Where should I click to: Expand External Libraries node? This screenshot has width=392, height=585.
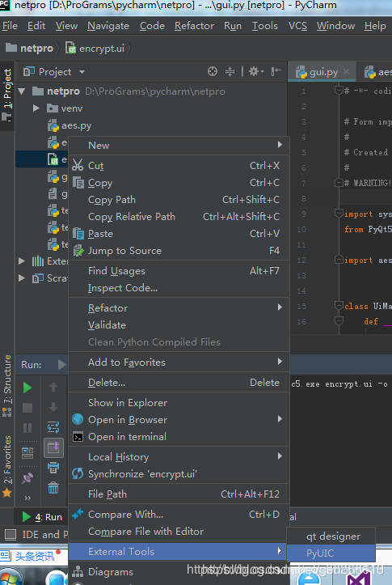[x=22, y=261]
